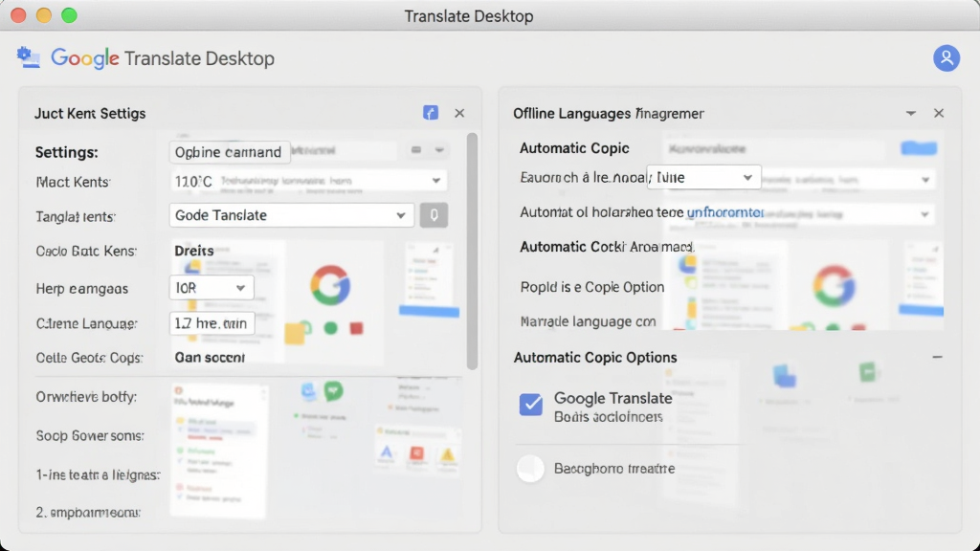Click the 12 hre. min input field
This screenshot has width=980, height=551.
click(x=212, y=323)
